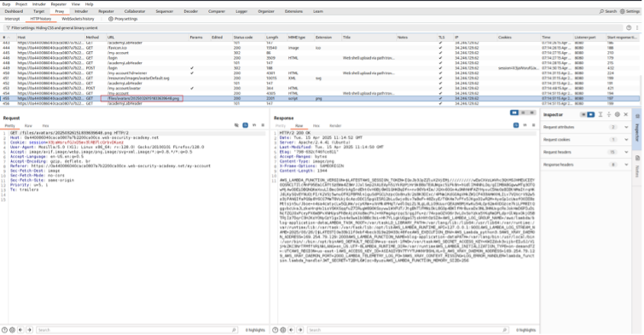Click the Inspector side tab icon

[637, 117]
